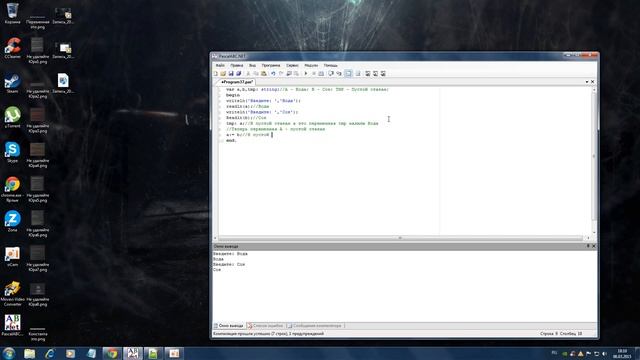The height and width of the screenshot is (360, 640).
Task: Click the Open file folder icon in toolbar
Action: [223, 73]
